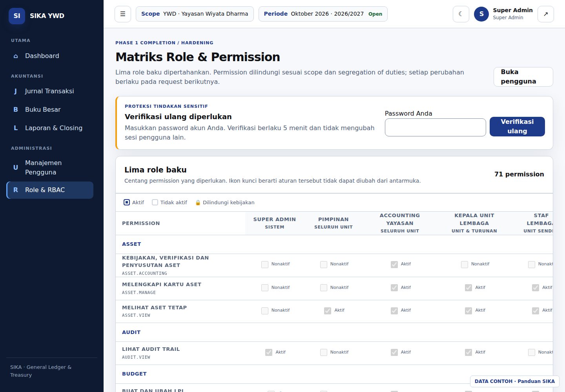Open Buku Besar menu item
The width and height of the screenshot is (565, 392).
50,110
